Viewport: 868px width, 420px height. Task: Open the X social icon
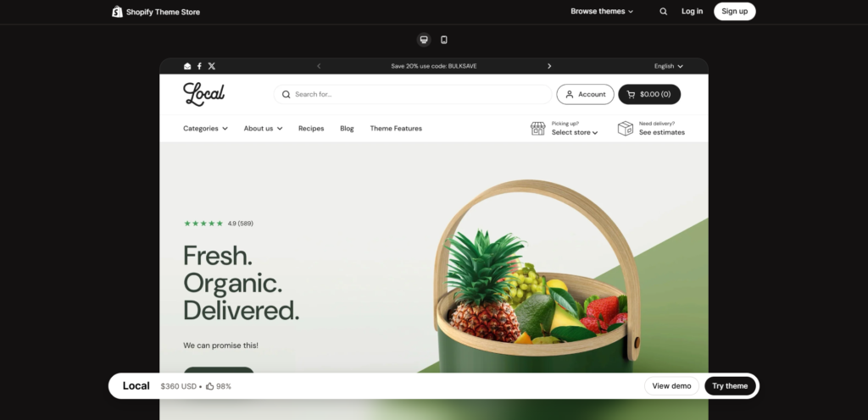pyautogui.click(x=211, y=66)
